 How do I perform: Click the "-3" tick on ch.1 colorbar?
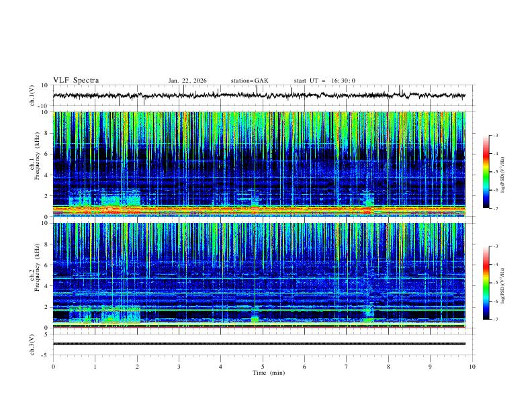(x=496, y=135)
